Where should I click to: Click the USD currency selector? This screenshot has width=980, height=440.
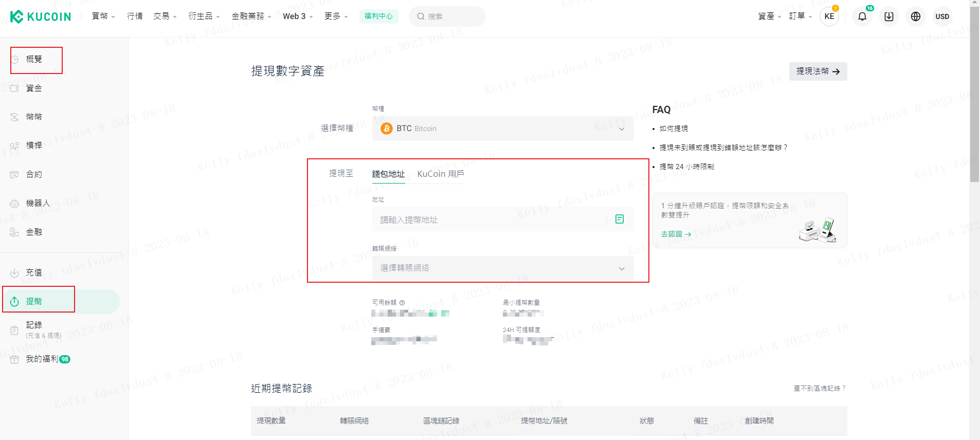[942, 16]
